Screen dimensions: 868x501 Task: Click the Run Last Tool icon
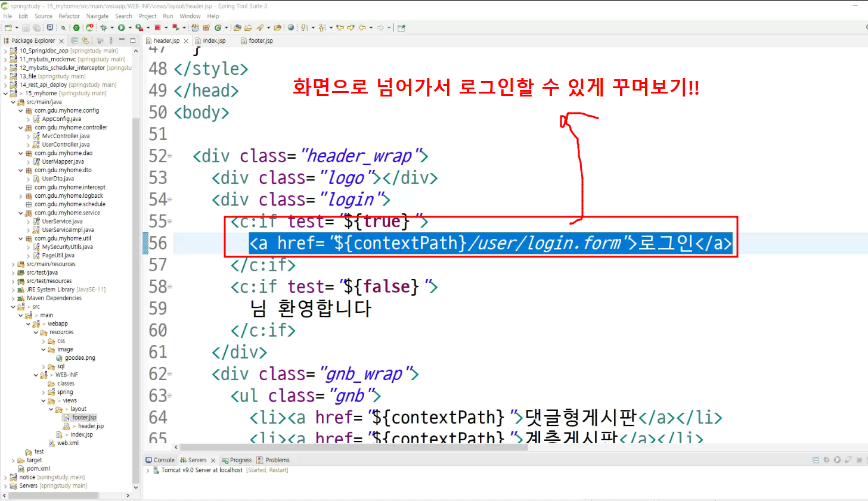point(139,27)
